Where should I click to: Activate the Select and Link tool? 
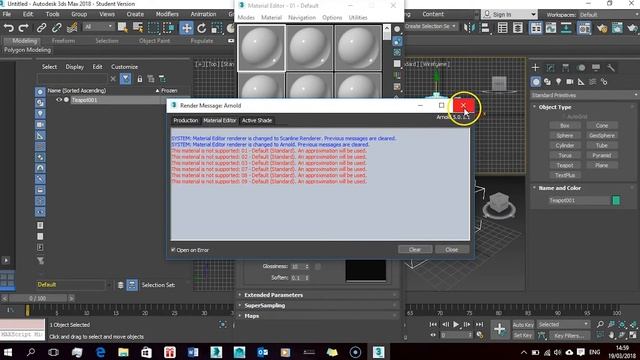click(41, 28)
